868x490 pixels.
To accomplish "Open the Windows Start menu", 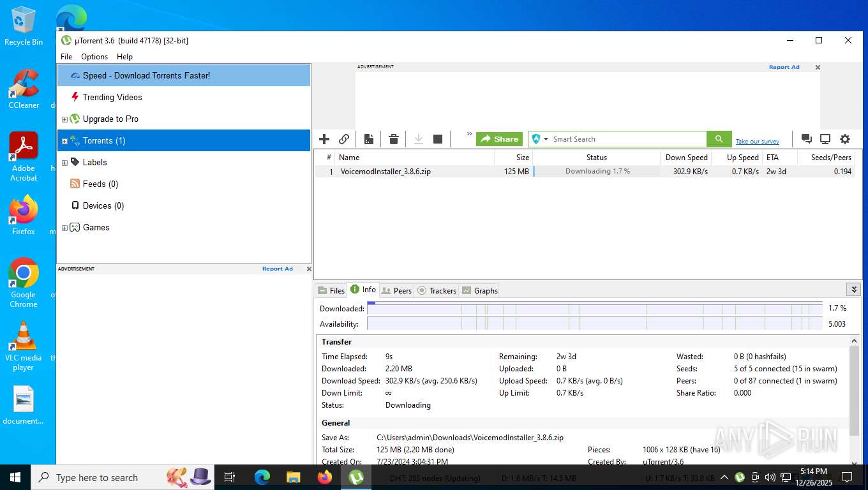I will (15, 477).
